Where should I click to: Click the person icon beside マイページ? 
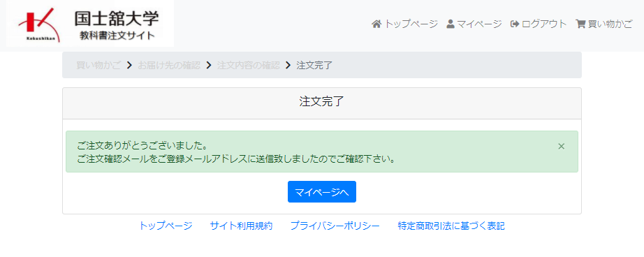[451, 24]
